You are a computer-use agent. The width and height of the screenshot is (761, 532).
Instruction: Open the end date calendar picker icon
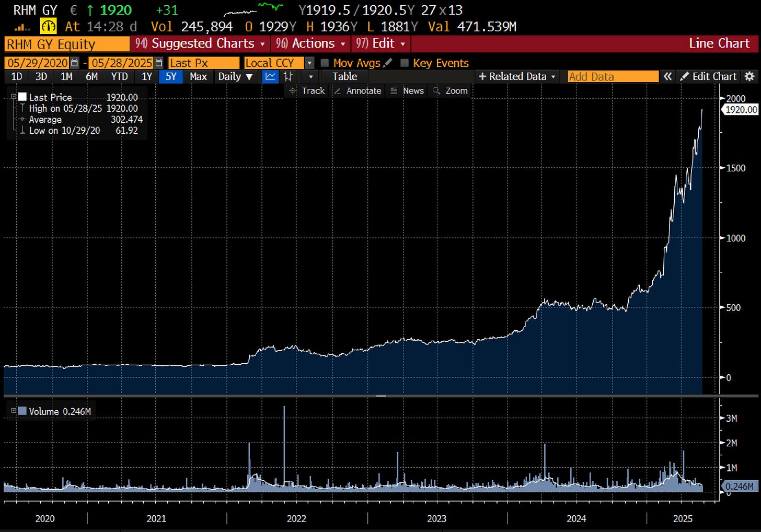point(159,63)
